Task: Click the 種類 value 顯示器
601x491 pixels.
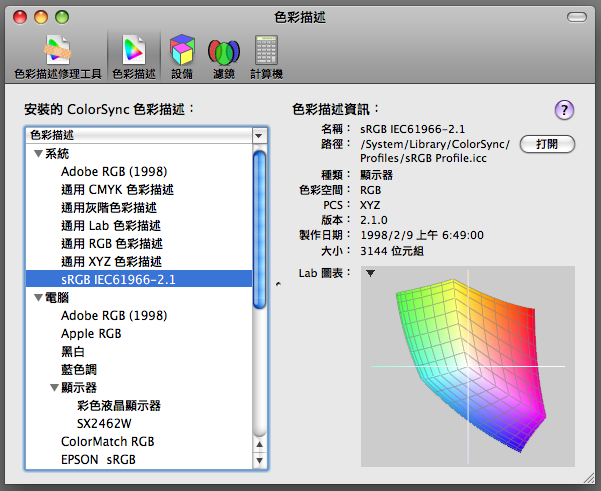Action: 376,175
